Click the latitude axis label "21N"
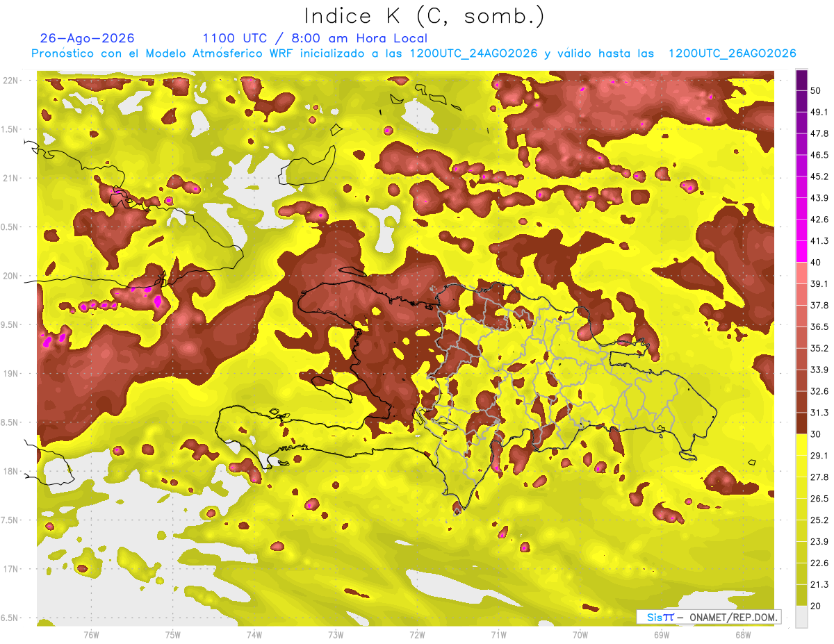The width and height of the screenshot is (834, 644). click(x=10, y=179)
